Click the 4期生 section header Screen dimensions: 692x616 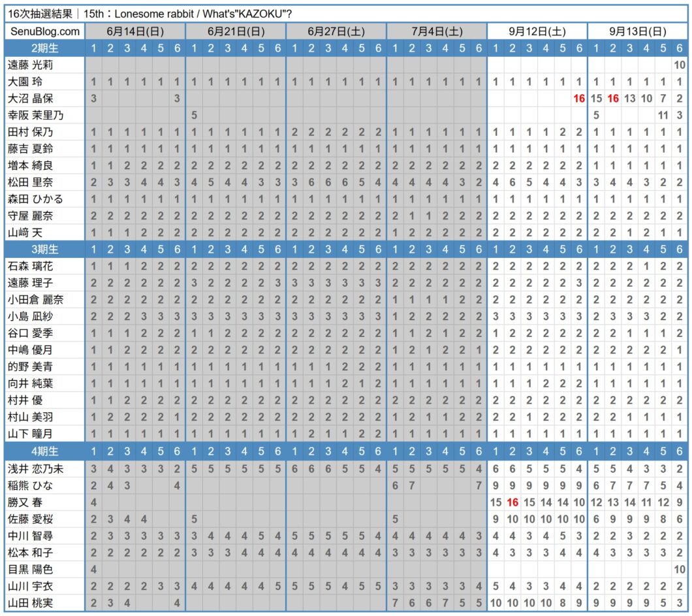click(x=44, y=451)
